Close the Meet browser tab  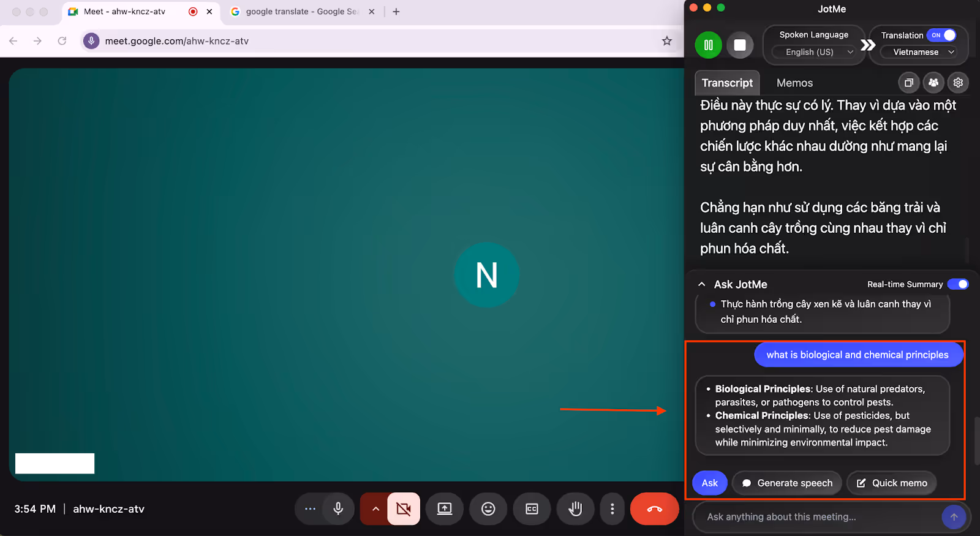[209, 12]
